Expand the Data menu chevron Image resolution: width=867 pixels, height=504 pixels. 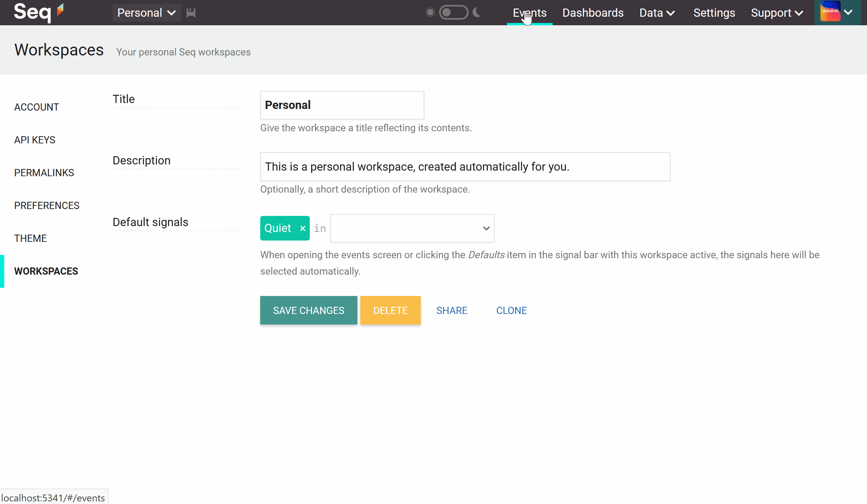pos(671,13)
